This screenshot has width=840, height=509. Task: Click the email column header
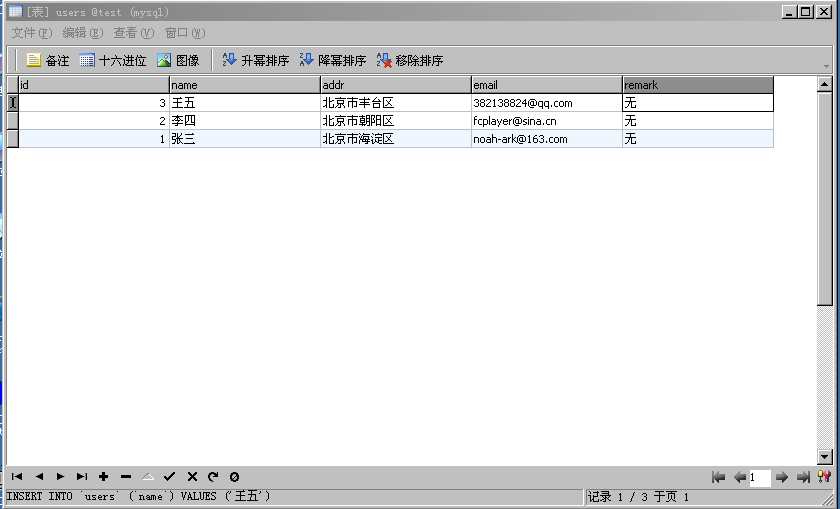(547, 85)
